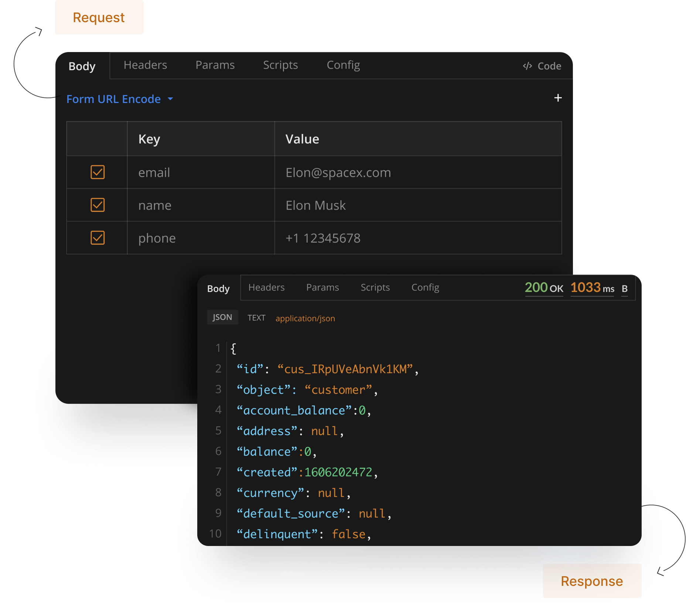The image size is (700, 608).
Task: Add a new key-value row with the plus icon
Action: [558, 98]
